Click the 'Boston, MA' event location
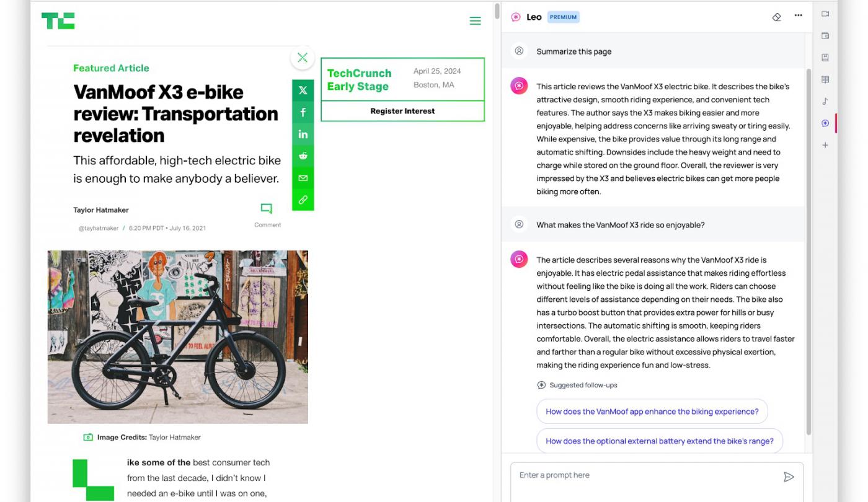868x502 pixels. click(434, 85)
